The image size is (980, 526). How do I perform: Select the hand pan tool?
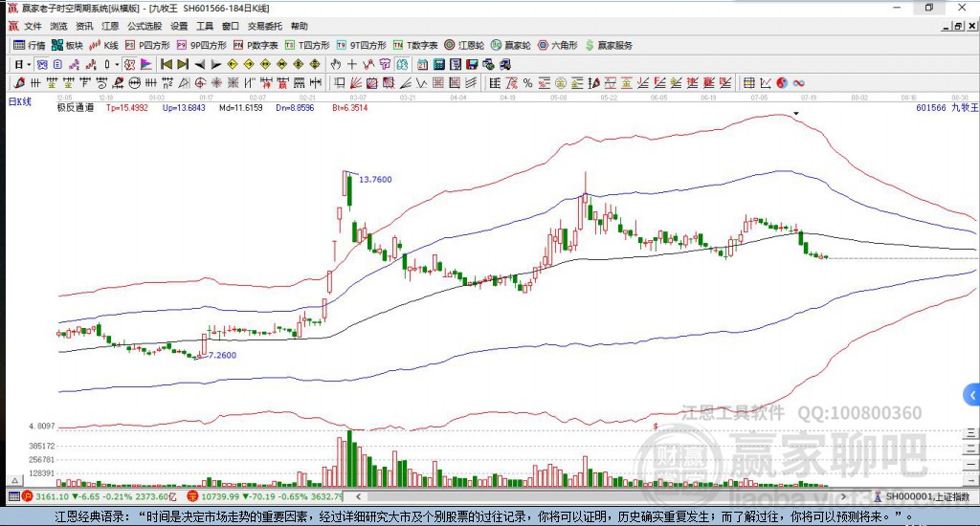point(335,64)
